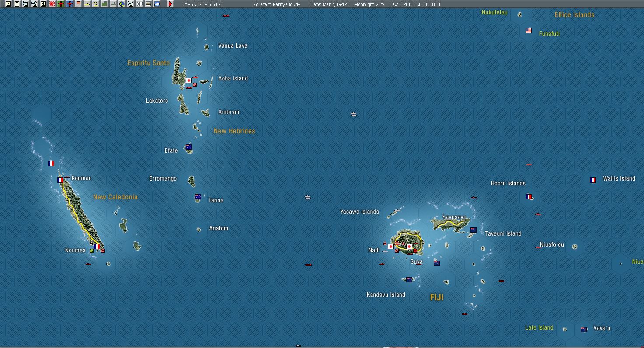Click the "New Hebrides" map label
This screenshot has height=348, width=644.
pyautogui.click(x=234, y=131)
